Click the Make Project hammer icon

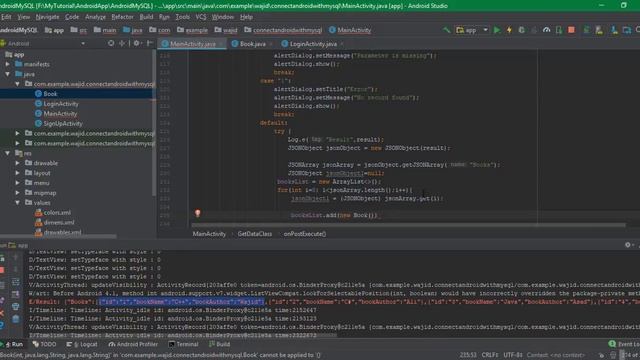pos(447,30)
